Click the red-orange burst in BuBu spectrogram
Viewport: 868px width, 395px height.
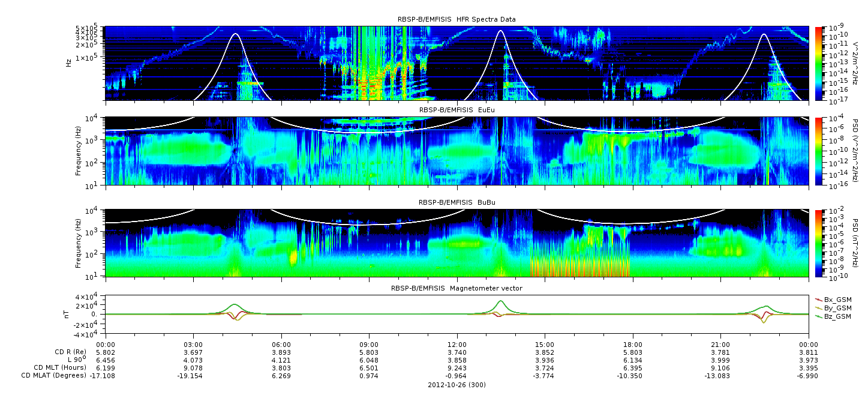pos(579,265)
